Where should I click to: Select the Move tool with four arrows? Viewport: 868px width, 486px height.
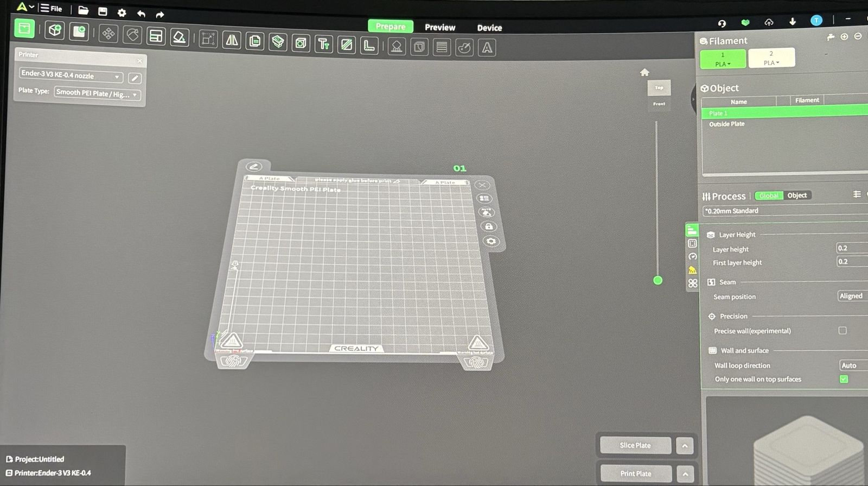point(108,34)
